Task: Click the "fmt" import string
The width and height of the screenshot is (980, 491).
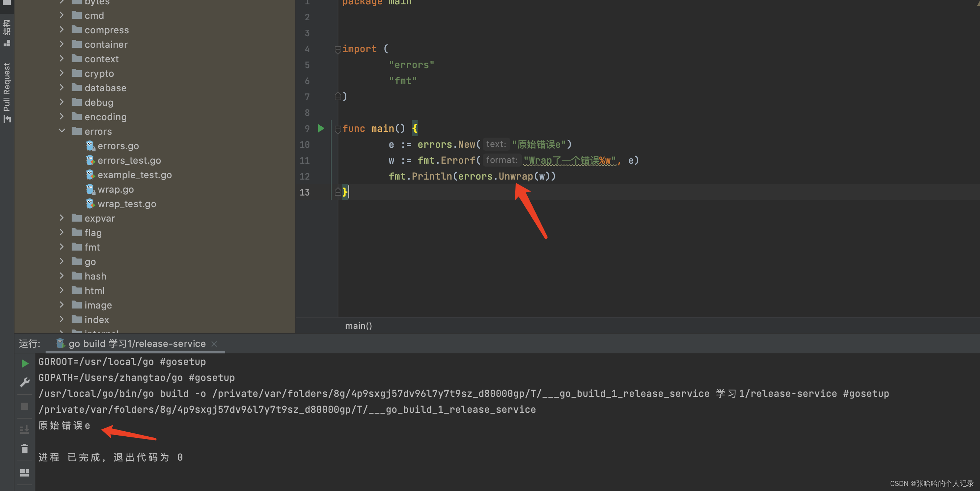Action: click(x=402, y=81)
